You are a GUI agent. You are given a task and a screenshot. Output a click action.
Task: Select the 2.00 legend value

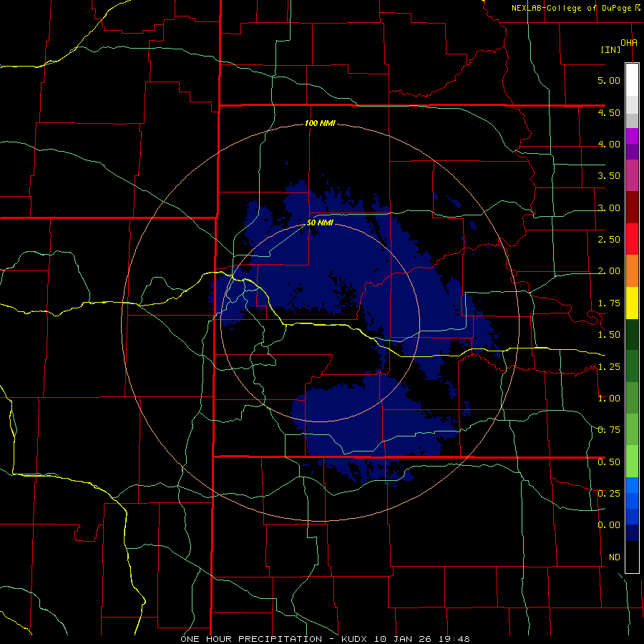(x=609, y=271)
